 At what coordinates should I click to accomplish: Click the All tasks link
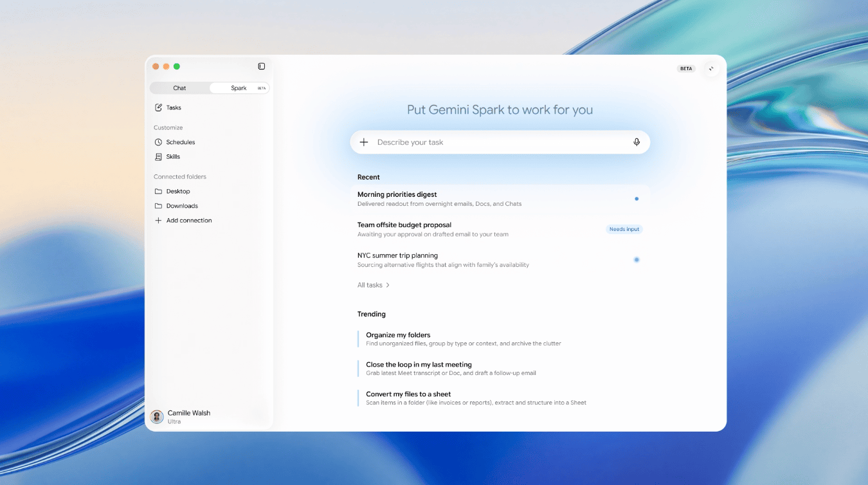[370, 285]
